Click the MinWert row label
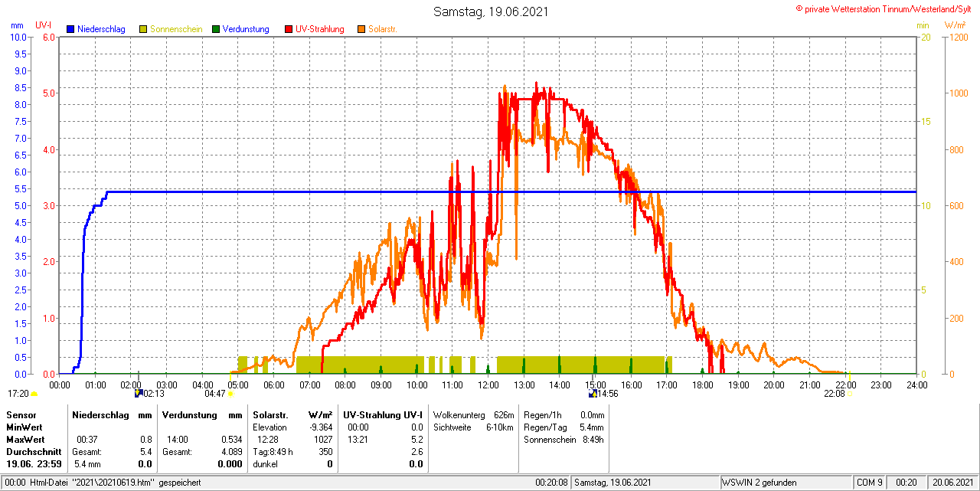Screen dimensions: 980x491 pyautogui.click(x=24, y=427)
